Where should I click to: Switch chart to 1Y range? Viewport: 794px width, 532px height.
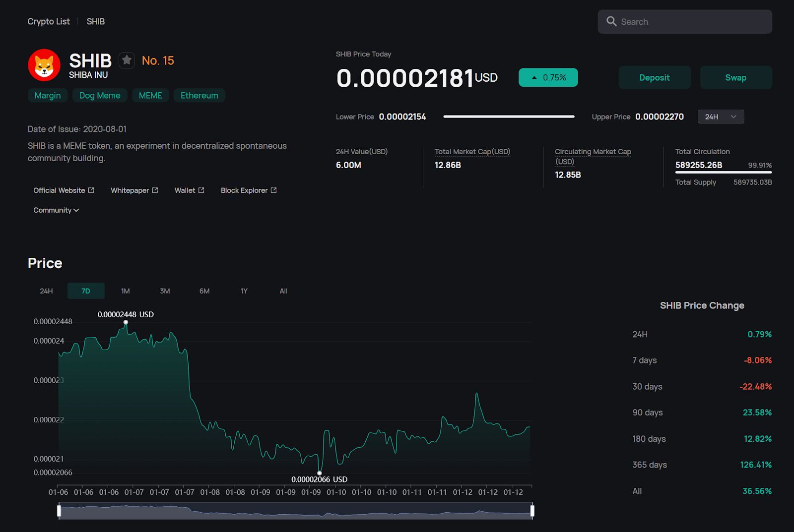tap(244, 291)
